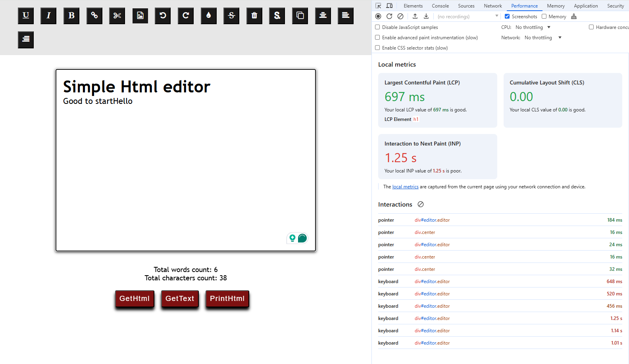The width and height of the screenshot is (629, 364).
Task: Insert an image with the picture icon
Action: click(x=140, y=15)
